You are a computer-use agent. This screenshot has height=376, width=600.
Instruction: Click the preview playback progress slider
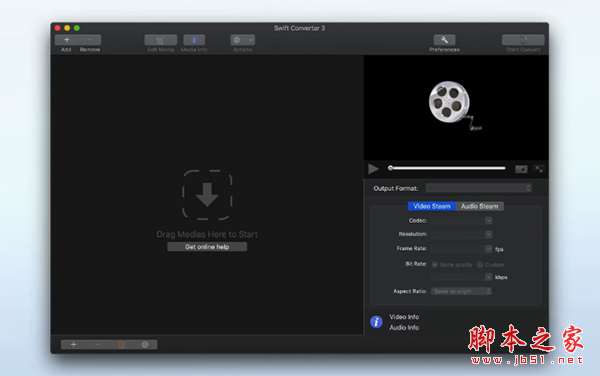tap(447, 168)
